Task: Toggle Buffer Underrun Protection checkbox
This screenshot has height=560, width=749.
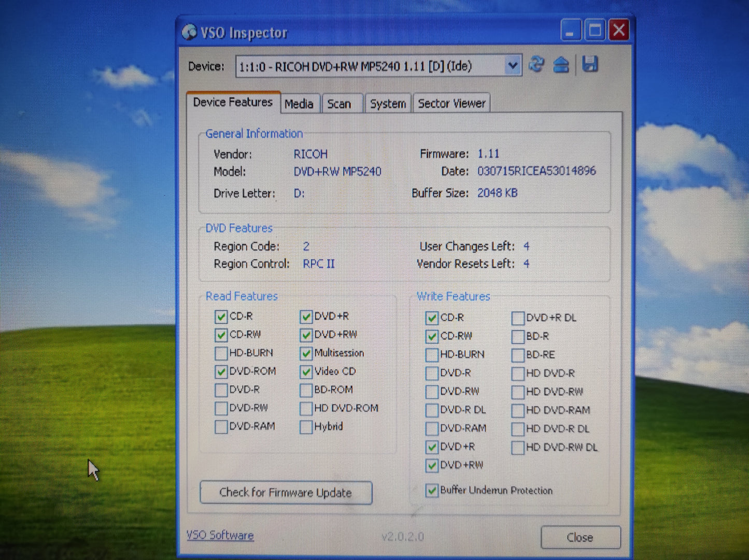Action: pos(432,490)
